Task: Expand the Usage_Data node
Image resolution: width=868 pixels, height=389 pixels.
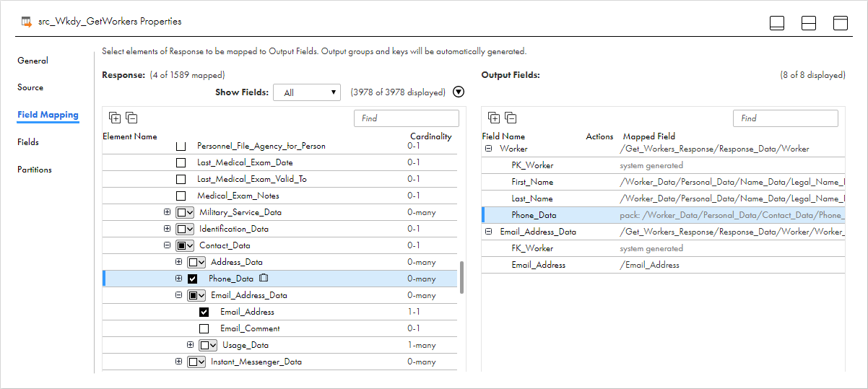Action: (x=191, y=345)
